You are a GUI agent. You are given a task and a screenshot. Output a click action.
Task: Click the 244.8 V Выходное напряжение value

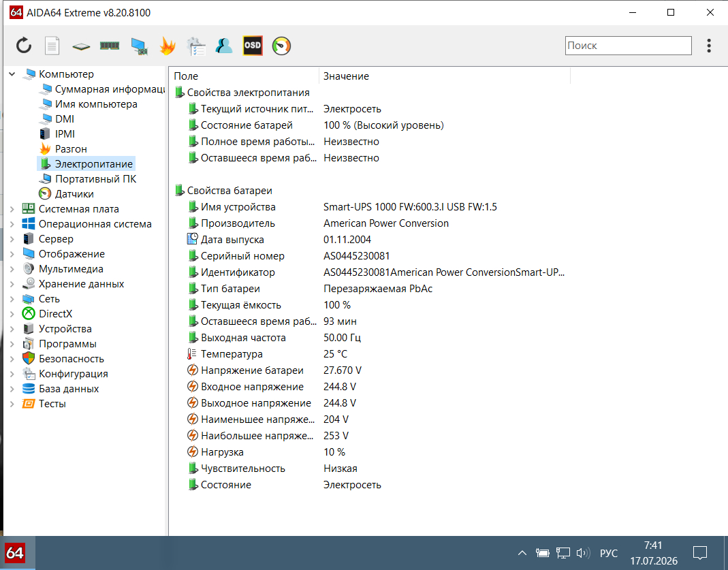pyautogui.click(x=340, y=403)
